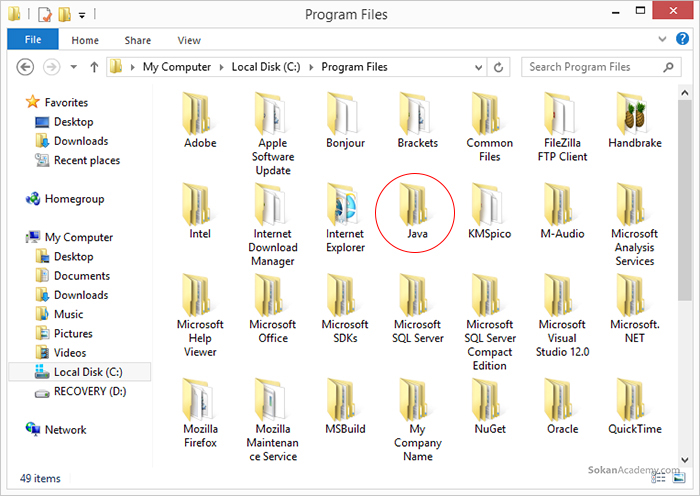
Task: Open the address bar history dropdown
Action: coord(478,67)
